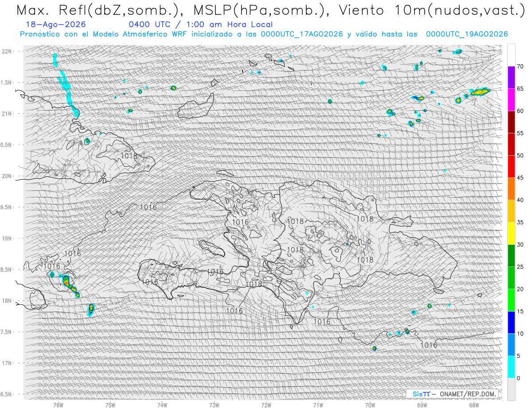Click the "20N" latitude label
Screen dimensions: 532x411
click(7, 176)
